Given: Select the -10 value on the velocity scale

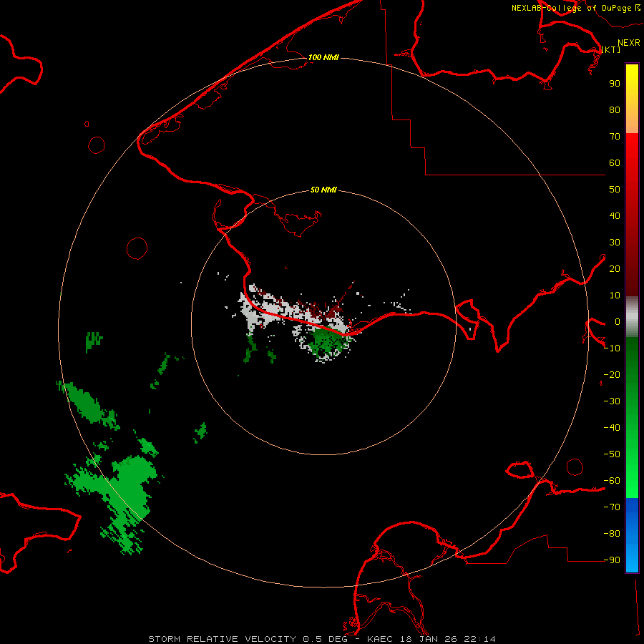Looking at the screenshot, I should pyautogui.click(x=612, y=348).
